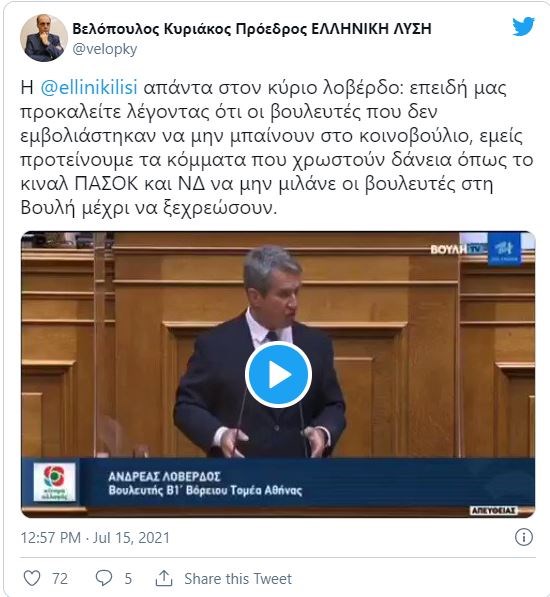Click Share this Tweet text

coord(238,579)
